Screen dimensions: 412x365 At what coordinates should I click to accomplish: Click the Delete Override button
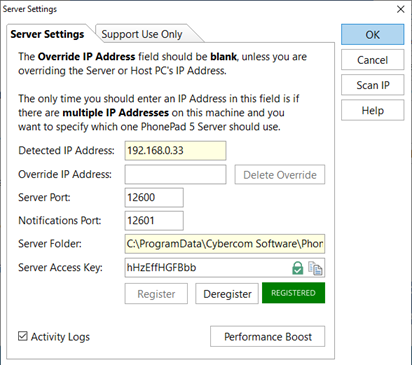[280, 175]
